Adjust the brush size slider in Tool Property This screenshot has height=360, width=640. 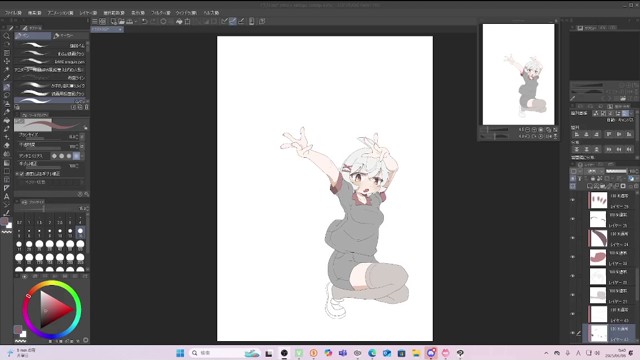pos(43,140)
